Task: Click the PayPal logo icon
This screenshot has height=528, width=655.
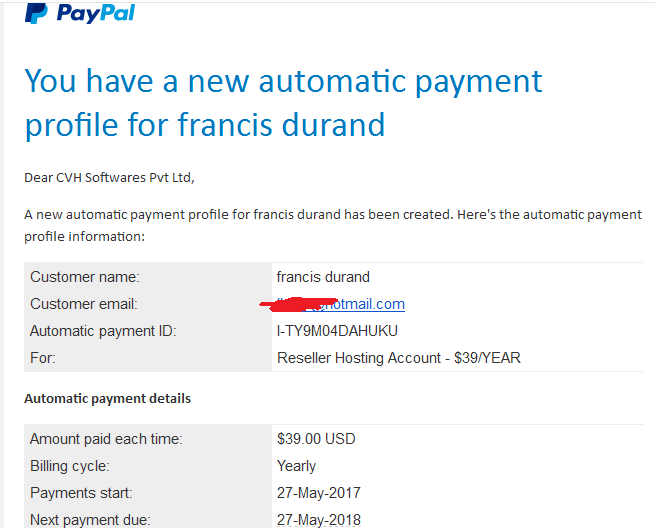Action: tap(36, 13)
